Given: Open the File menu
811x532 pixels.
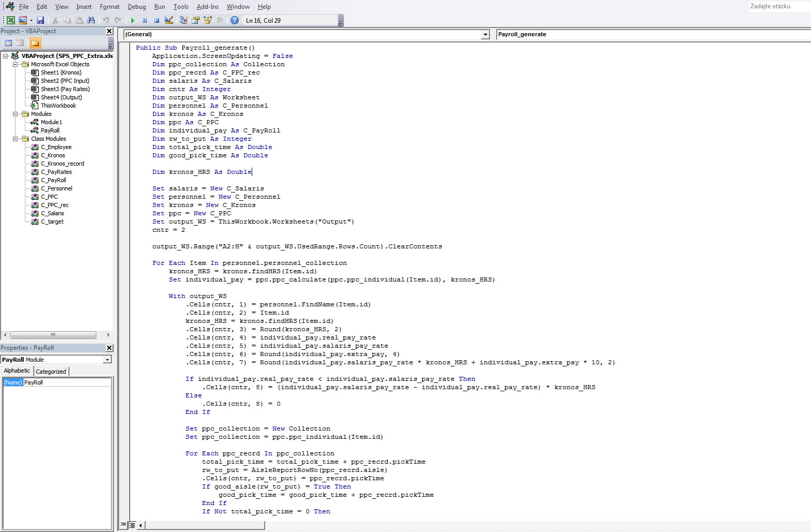Looking at the screenshot, I should 24,7.
